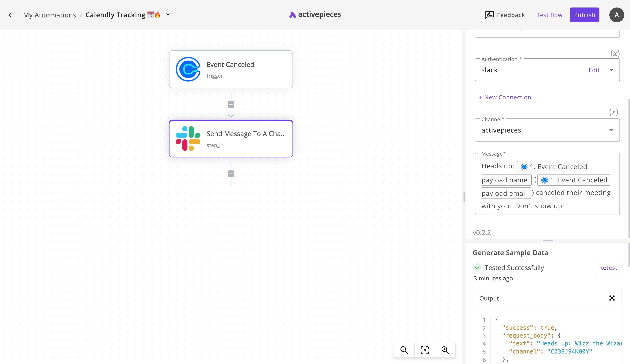Click the "success": true line in output
630x364 pixels.
(529, 328)
